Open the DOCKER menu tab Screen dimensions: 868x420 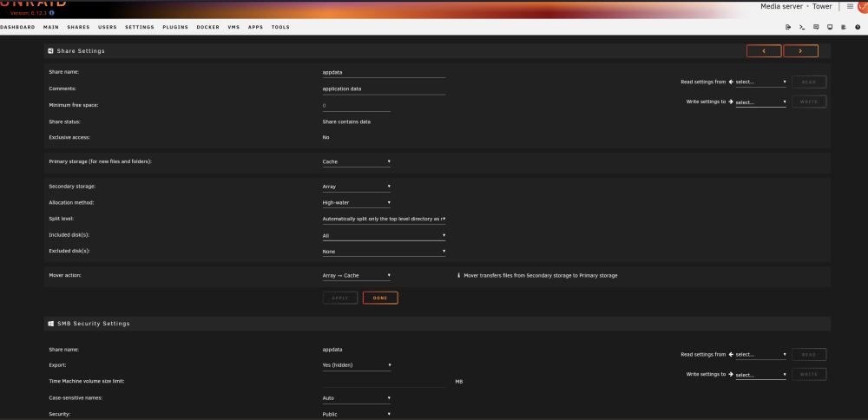pyautogui.click(x=208, y=27)
